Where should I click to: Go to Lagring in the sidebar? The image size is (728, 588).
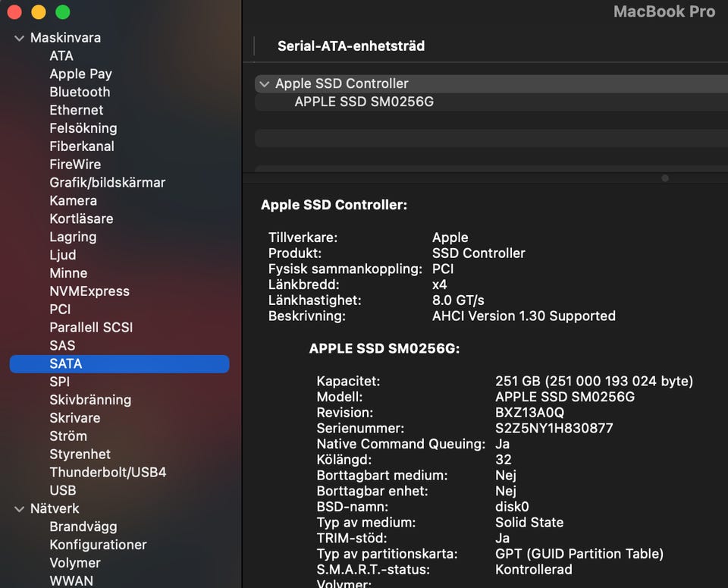[73, 237]
